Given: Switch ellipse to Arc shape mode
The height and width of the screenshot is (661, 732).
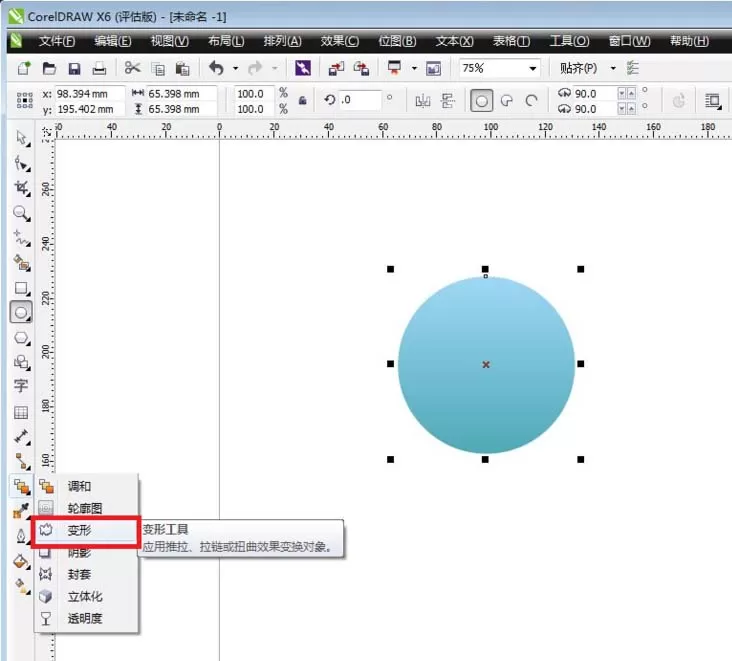Looking at the screenshot, I should click(x=531, y=101).
